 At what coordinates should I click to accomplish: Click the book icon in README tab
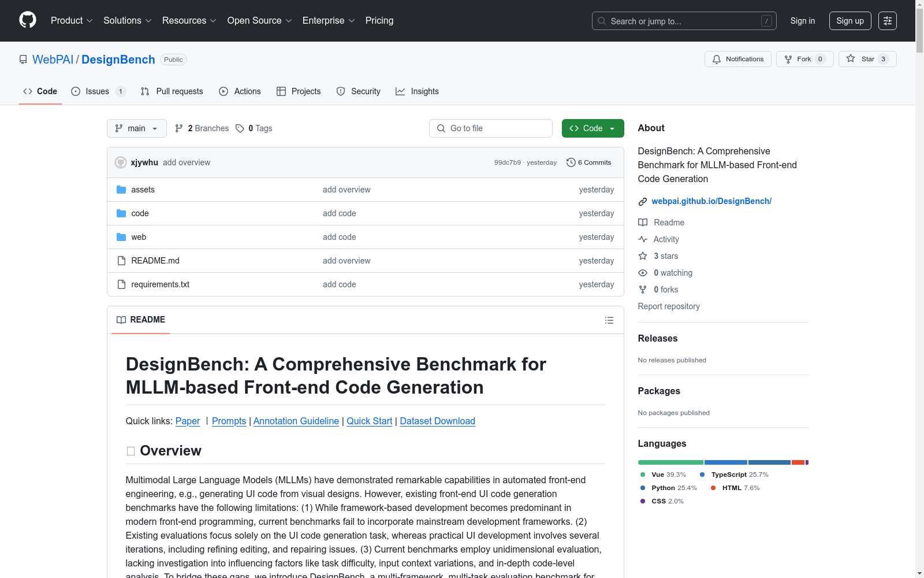pos(121,320)
